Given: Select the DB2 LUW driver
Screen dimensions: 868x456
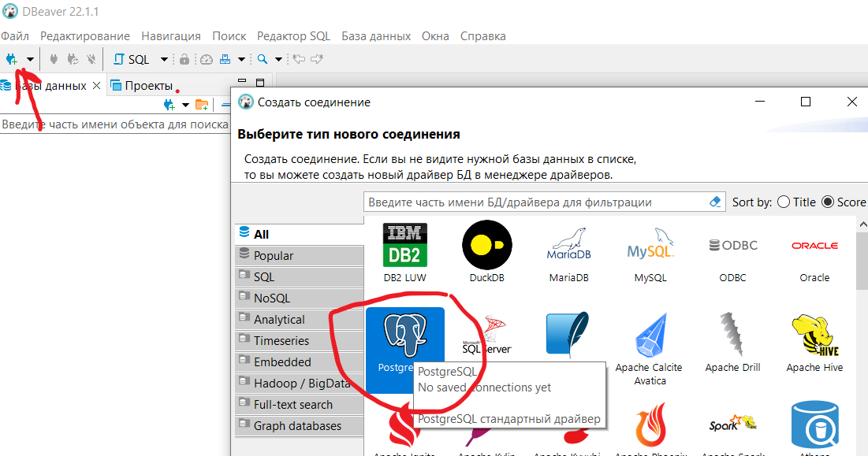Looking at the screenshot, I should click(405, 252).
